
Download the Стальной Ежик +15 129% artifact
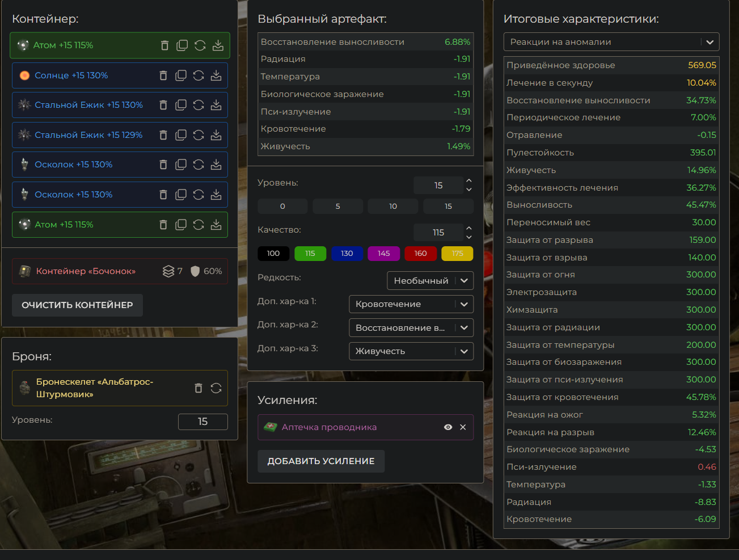[x=216, y=135]
